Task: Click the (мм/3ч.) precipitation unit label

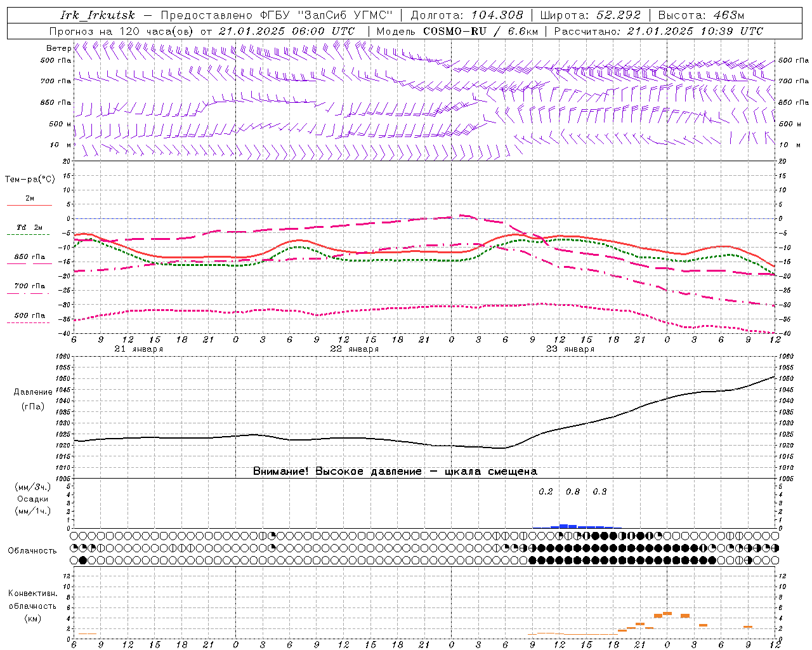Action: [32, 487]
